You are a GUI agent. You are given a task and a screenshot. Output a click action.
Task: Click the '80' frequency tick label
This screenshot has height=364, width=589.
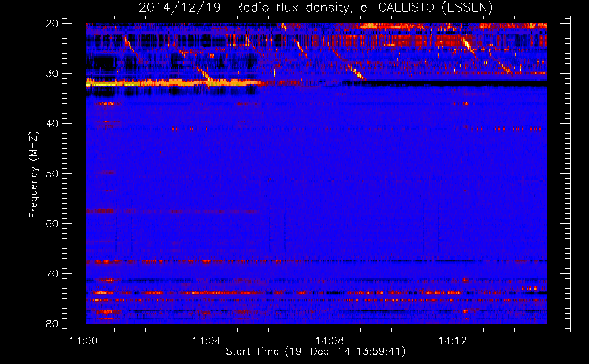click(52, 324)
